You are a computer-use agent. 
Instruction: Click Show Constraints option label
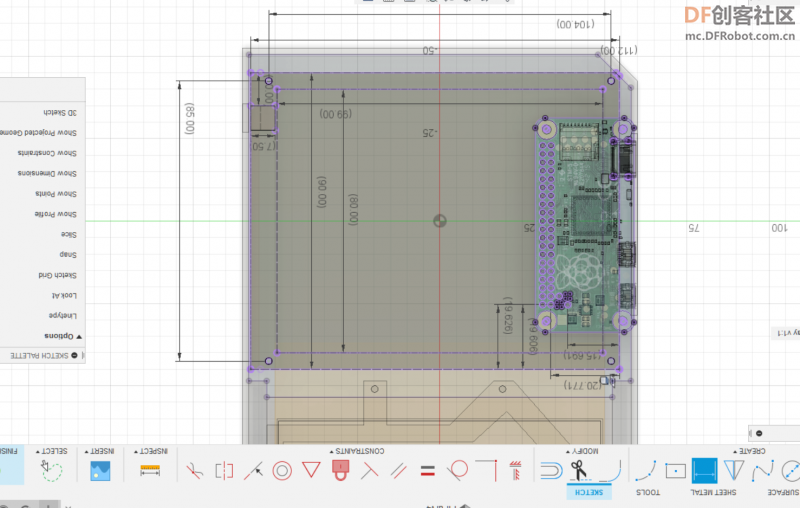pos(47,153)
